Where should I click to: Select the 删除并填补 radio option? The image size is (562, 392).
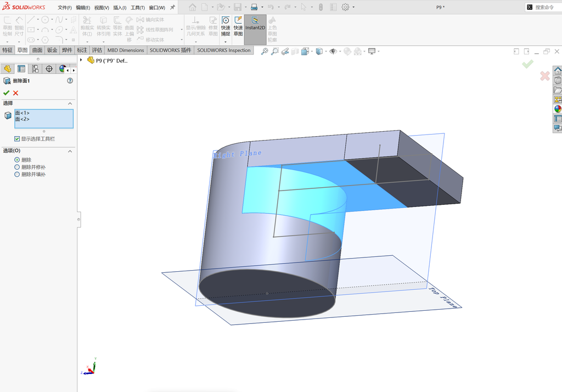[x=17, y=174]
